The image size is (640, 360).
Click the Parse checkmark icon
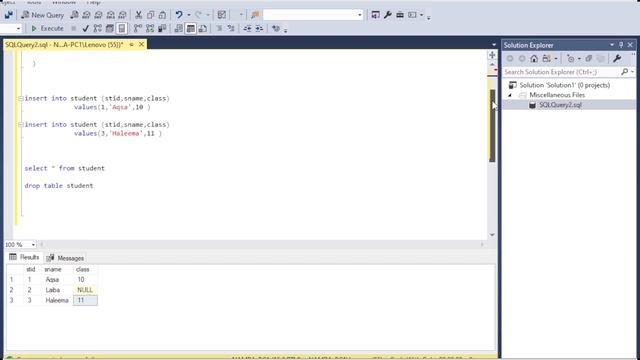pos(85,28)
